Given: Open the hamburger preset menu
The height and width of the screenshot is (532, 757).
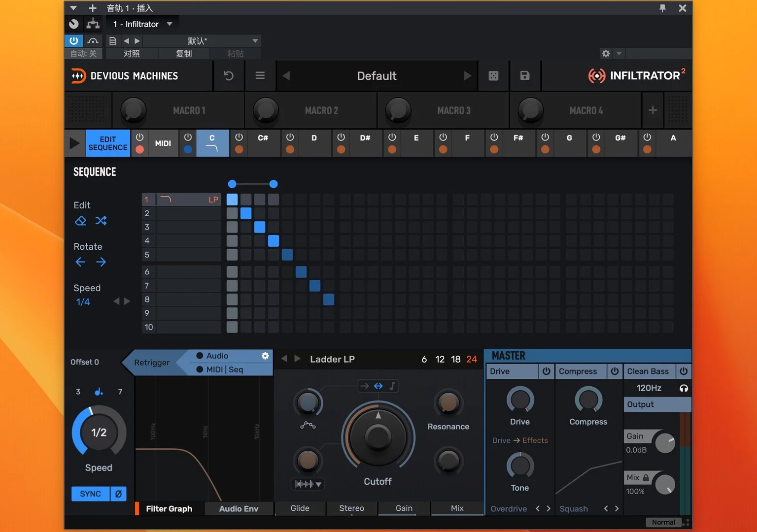Looking at the screenshot, I should [260, 75].
